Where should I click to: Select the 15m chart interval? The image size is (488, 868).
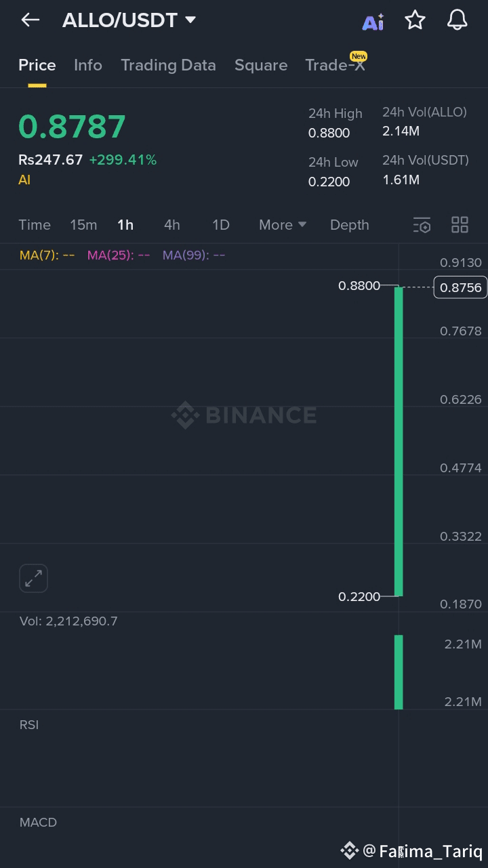(83, 225)
